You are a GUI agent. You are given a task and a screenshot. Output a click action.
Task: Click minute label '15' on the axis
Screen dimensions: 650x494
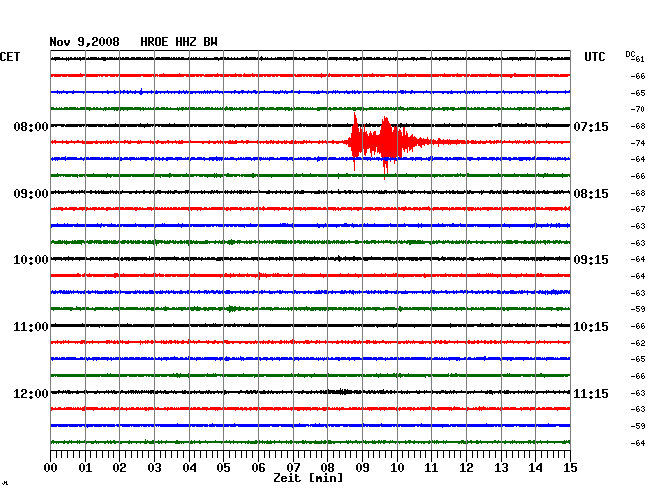click(x=570, y=468)
